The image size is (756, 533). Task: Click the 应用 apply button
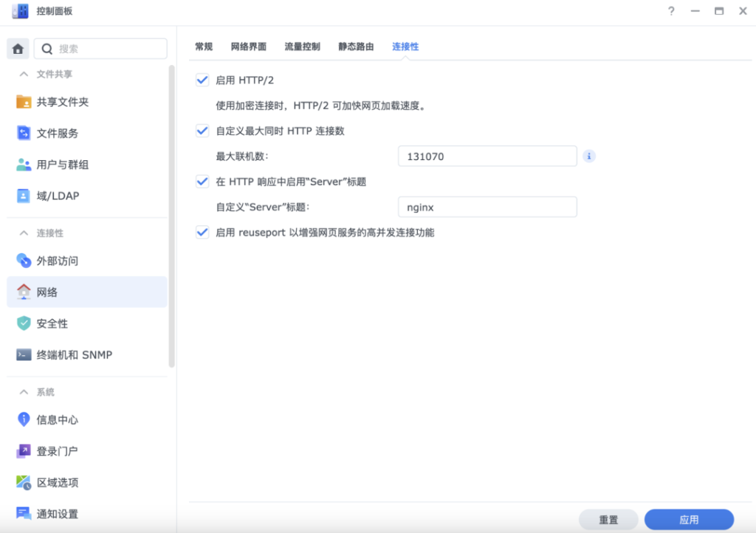[x=689, y=520]
